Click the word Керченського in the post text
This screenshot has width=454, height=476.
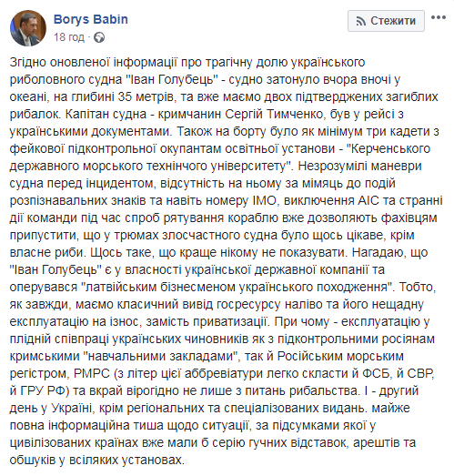pyautogui.click(x=390, y=148)
